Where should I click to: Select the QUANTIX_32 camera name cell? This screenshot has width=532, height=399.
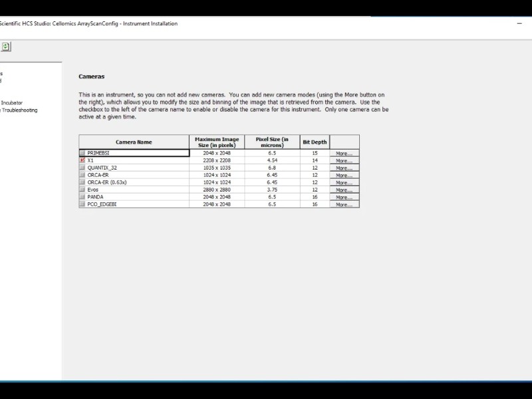pyautogui.click(x=134, y=168)
